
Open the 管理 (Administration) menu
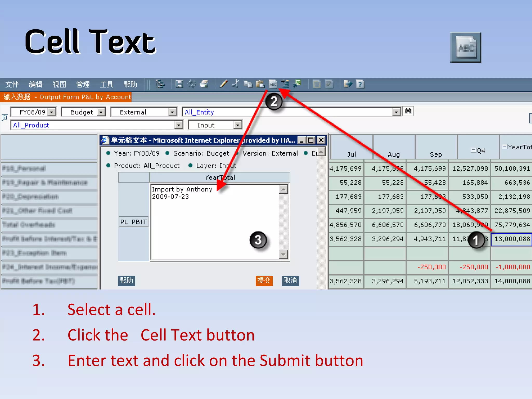coord(83,84)
